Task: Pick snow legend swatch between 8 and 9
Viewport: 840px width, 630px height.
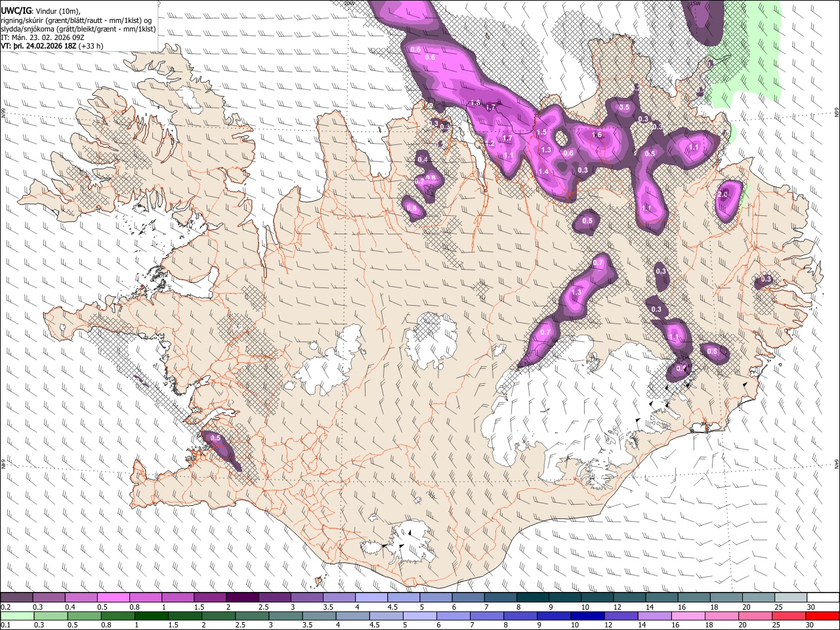Action: pos(533,598)
